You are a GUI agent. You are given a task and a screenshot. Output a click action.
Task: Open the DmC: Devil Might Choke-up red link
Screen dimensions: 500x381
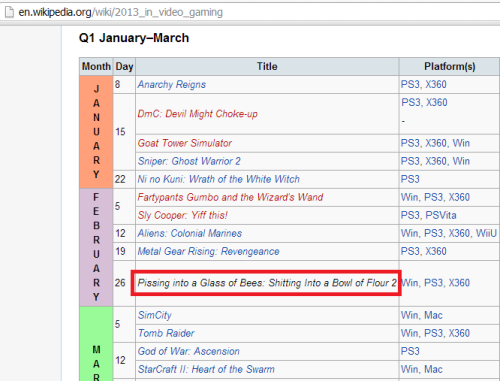click(x=197, y=114)
